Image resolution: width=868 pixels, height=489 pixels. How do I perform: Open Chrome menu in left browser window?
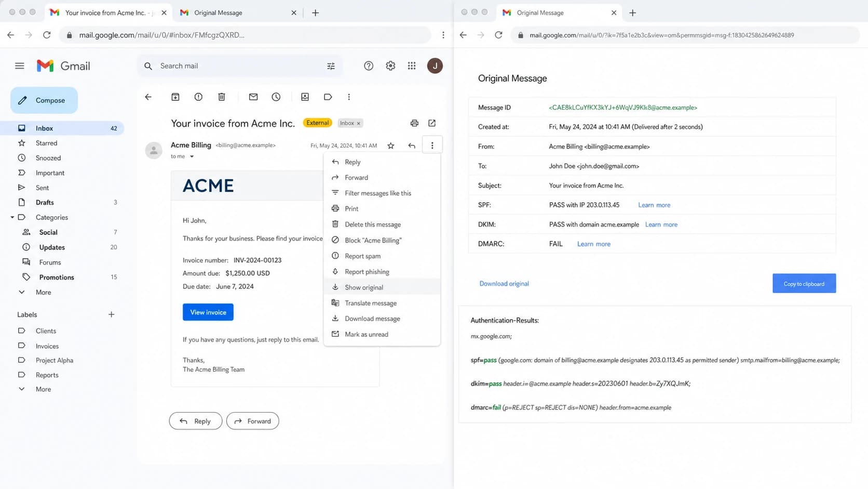coord(443,35)
